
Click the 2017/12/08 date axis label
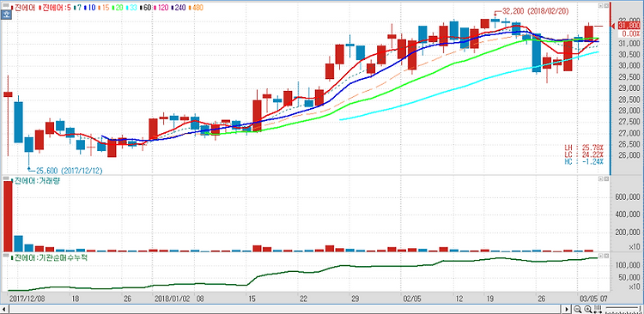coord(27,298)
